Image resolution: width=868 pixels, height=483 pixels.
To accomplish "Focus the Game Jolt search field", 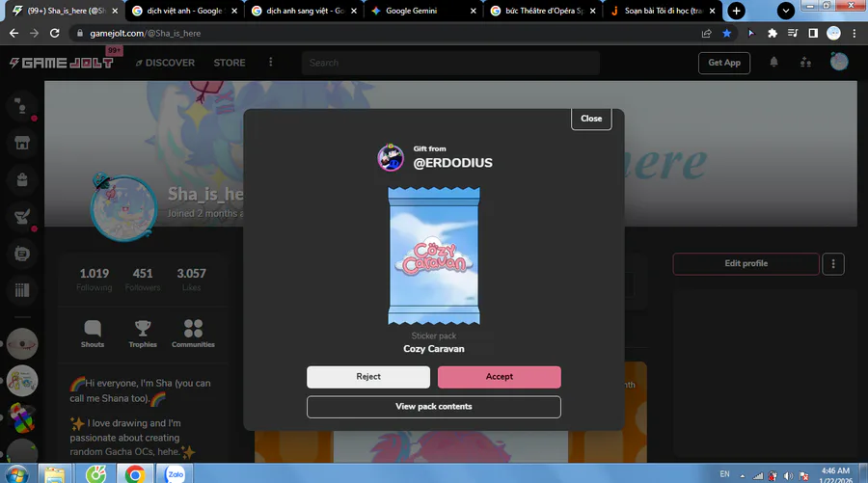I will (x=450, y=63).
